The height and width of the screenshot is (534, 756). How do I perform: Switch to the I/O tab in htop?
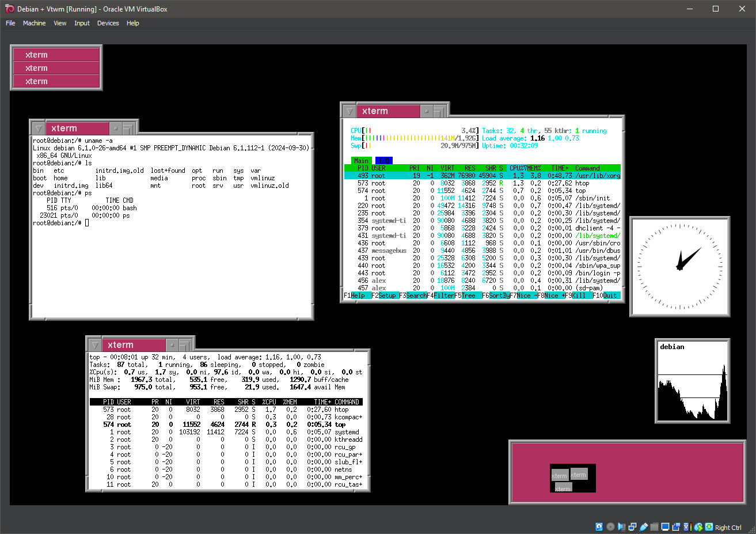coord(383,160)
